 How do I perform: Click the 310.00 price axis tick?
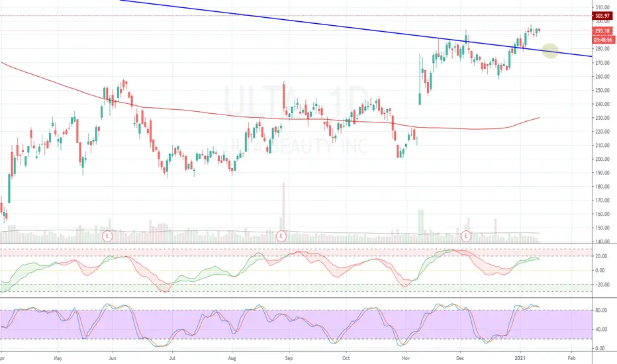(x=602, y=7)
